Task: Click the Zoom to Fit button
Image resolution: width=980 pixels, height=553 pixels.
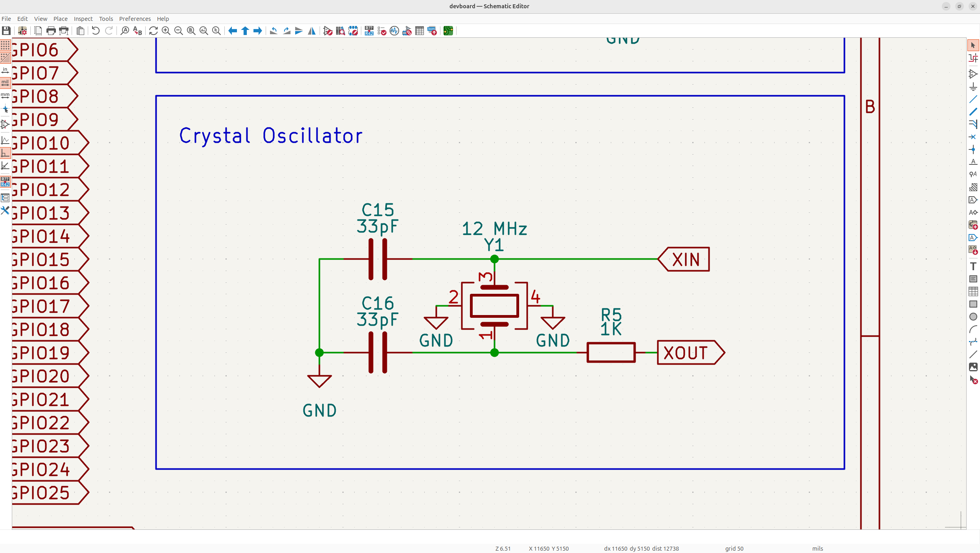Action: (191, 31)
